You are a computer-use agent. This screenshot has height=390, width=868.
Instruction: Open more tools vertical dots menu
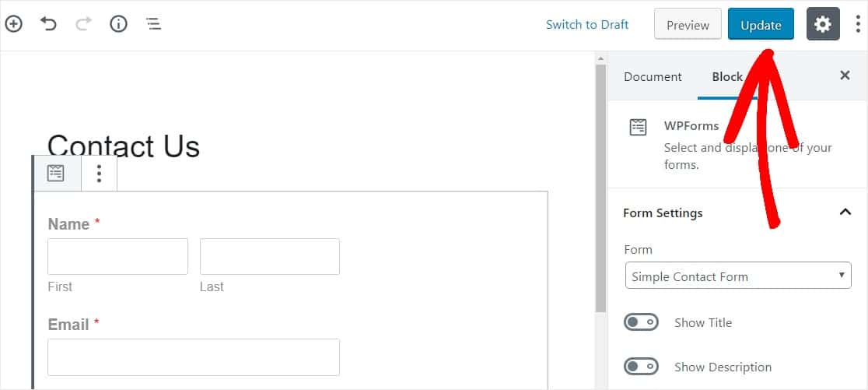pyautogui.click(x=858, y=24)
